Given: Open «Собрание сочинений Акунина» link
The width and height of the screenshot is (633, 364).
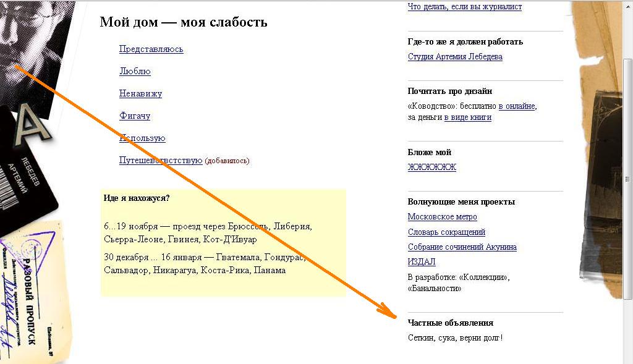Looking at the screenshot, I should [462, 247].
